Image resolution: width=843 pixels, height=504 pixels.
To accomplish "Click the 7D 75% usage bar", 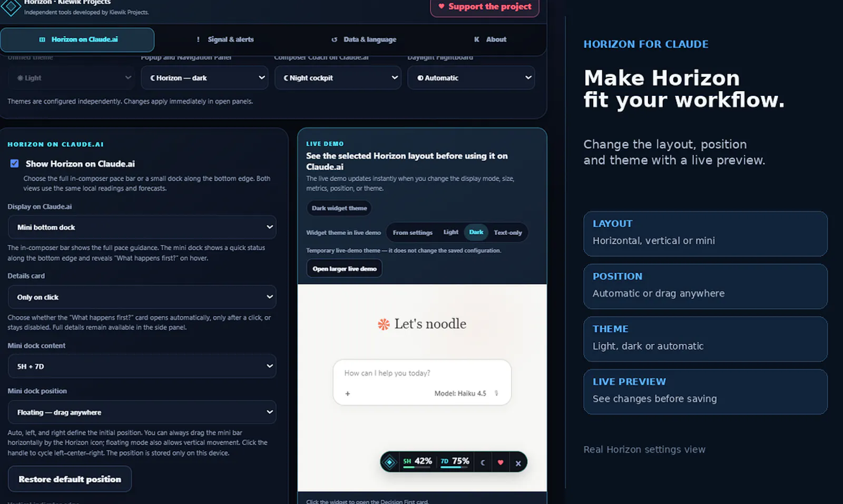I will tap(455, 462).
